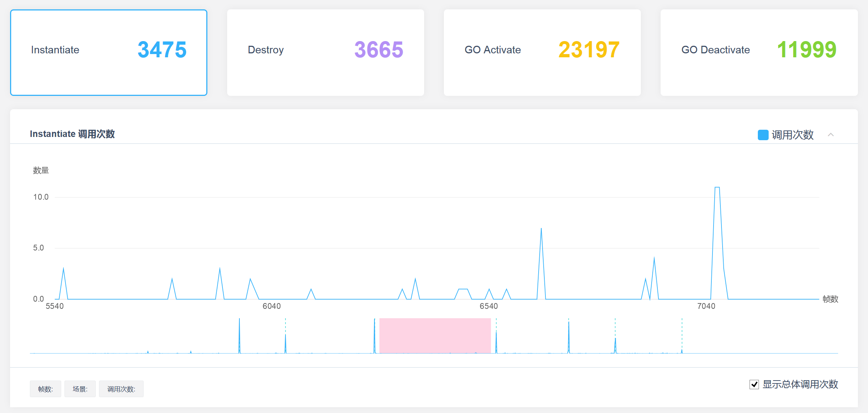
Task: Click the 调用次数 legend text
Action: [792, 135]
